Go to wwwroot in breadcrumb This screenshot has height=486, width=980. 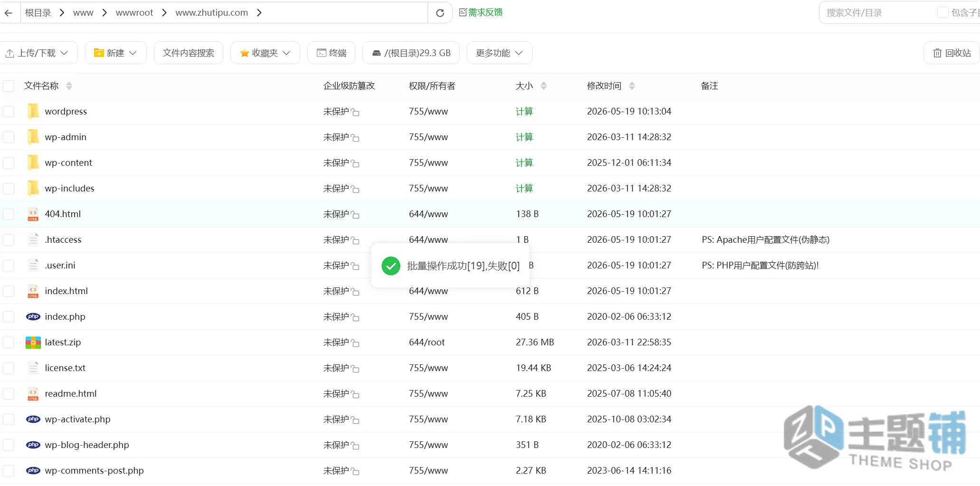point(134,13)
